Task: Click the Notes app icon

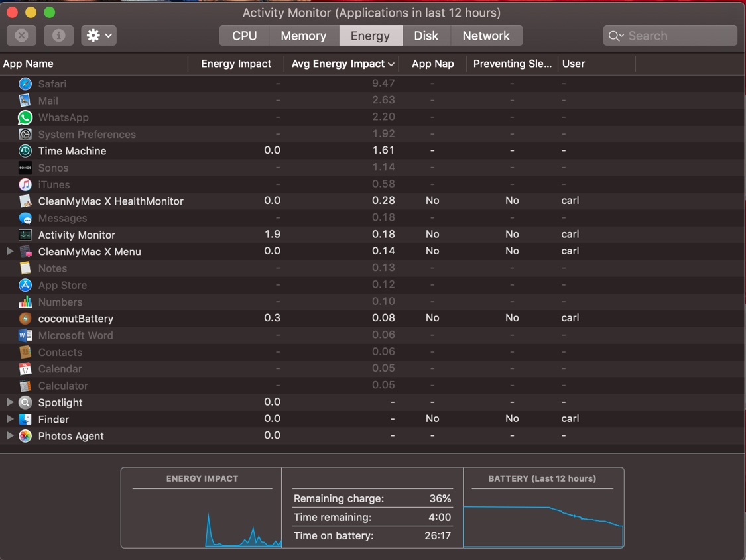Action: [x=25, y=268]
